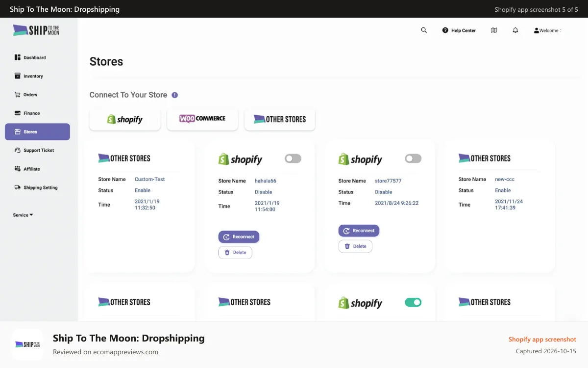The width and height of the screenshot is (588, 368).
Task: Click the info icon beside Connect To Your Store
Action: (x=175, y=95)
